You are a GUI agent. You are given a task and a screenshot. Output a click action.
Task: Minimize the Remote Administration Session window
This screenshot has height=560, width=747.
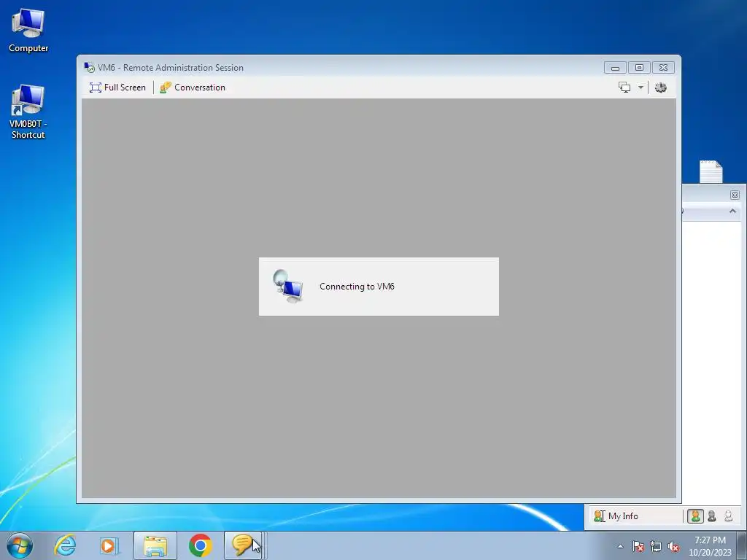(615, 68)
